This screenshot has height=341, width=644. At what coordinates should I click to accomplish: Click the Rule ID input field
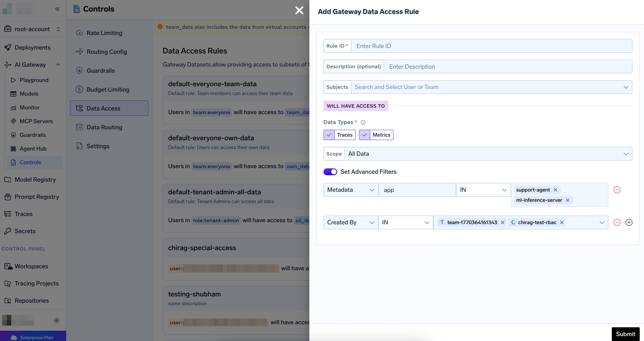(491, 46)
